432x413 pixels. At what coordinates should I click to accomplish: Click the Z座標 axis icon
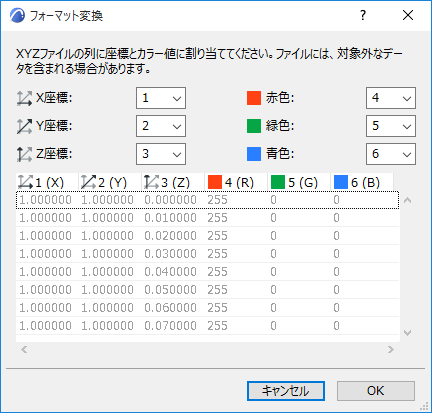(24, 154)
